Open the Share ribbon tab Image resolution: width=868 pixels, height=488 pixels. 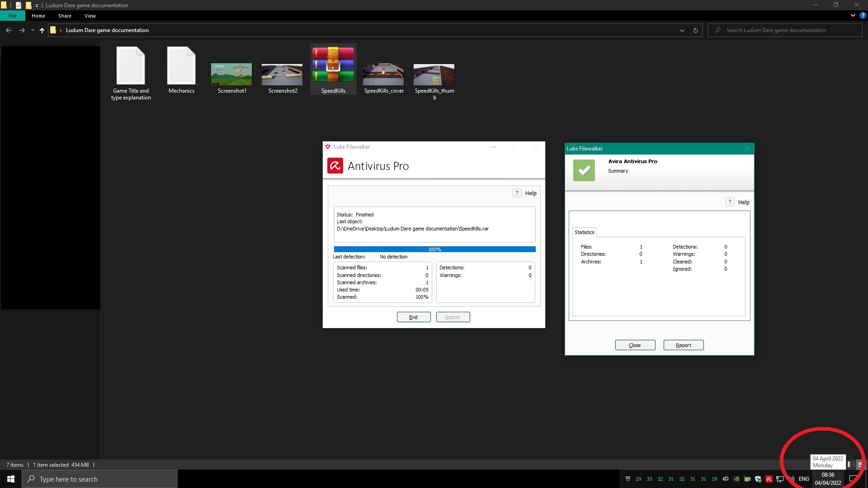click(x=65, y=16)
